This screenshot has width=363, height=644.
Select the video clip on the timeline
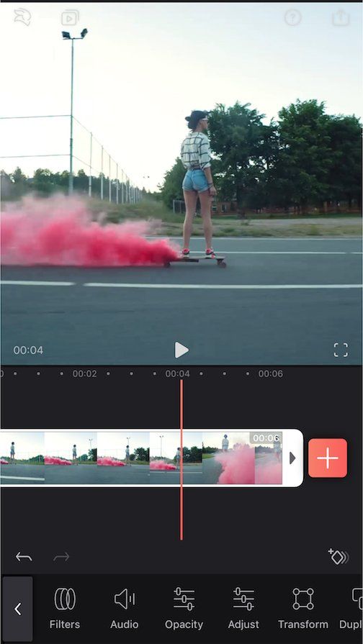pyautogui.click(x=142, y=458)
